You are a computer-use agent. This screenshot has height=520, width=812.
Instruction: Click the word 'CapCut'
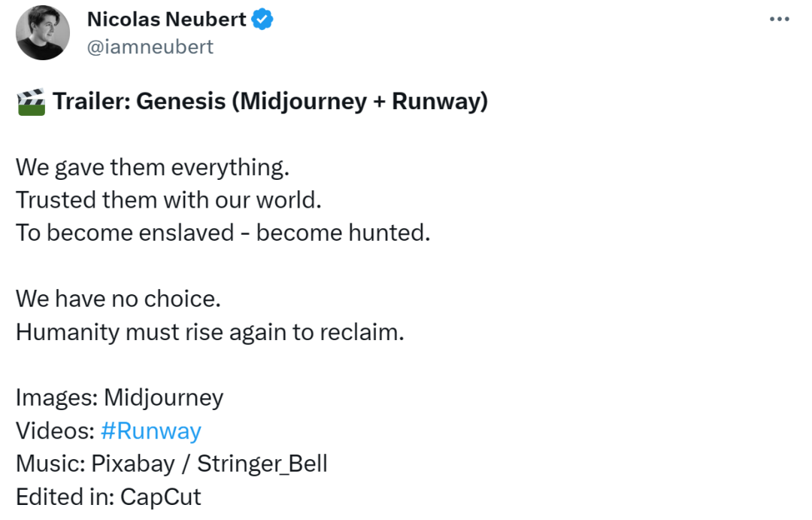pyautogui.click(x=161, y=497)
